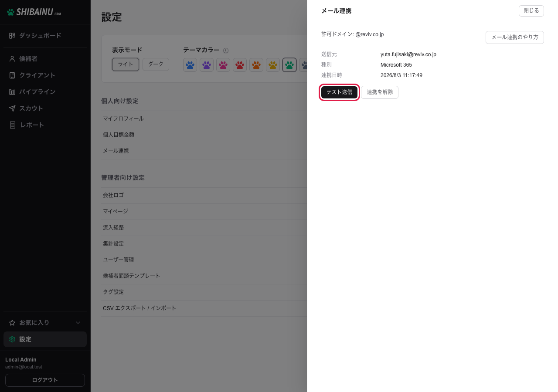Select the green paw theme color
This screenshot has width=558, height=392.
pos(289,65)
